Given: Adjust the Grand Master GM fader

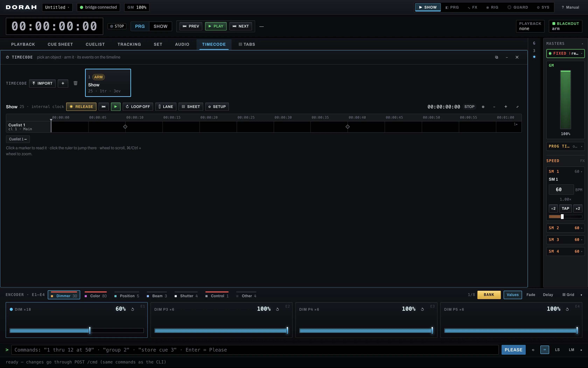Looking at the screenshot, I should pos(565,100).
